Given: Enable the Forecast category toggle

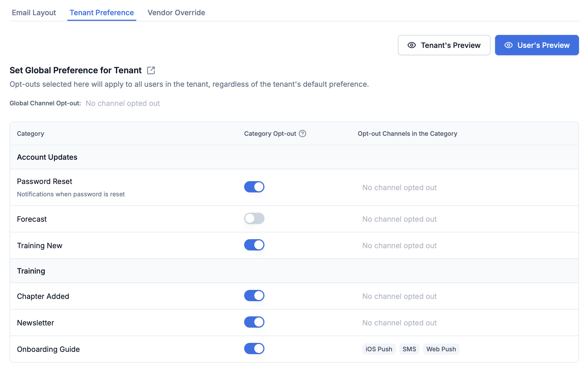Looking at the screenshot, I should pos(254,218).
